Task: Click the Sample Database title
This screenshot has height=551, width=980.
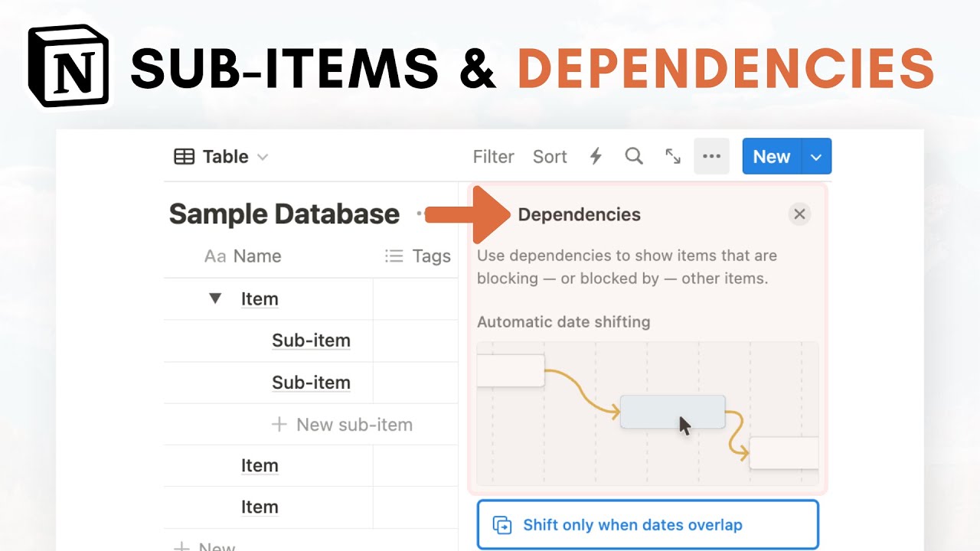Action: point(284,214)
